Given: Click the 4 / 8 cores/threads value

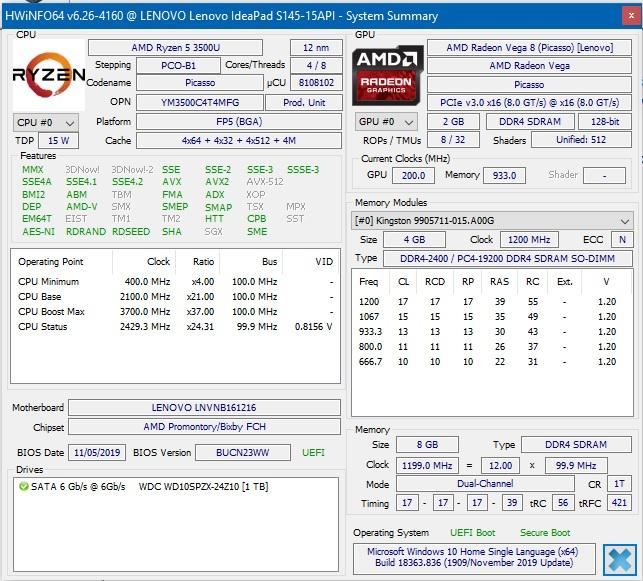Looking at the screenshot, I should tap(316, 66).
